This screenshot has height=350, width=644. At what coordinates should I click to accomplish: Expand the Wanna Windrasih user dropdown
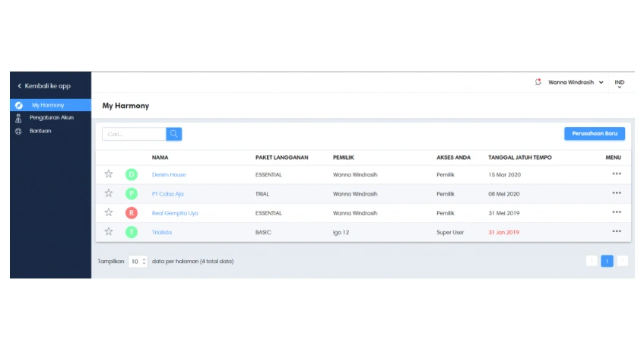tap(576, 82)
